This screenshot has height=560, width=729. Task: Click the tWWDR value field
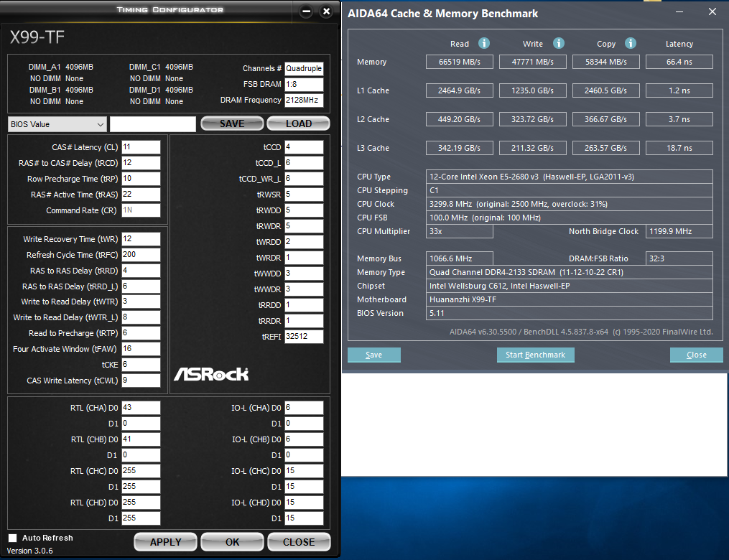304,289
